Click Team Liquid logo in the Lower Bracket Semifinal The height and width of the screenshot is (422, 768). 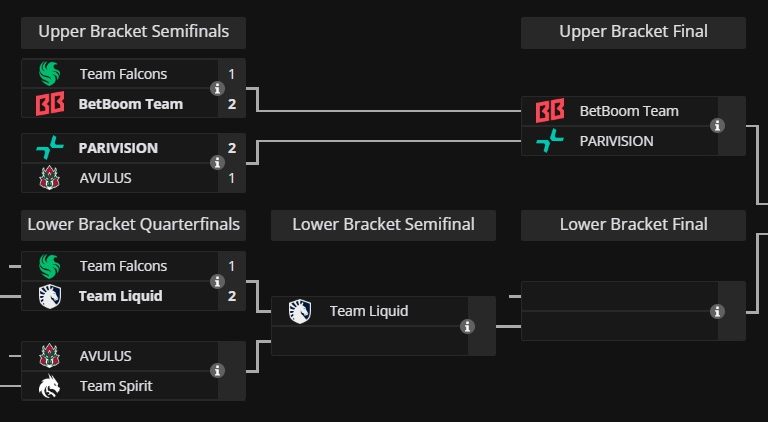pos(299,311)
